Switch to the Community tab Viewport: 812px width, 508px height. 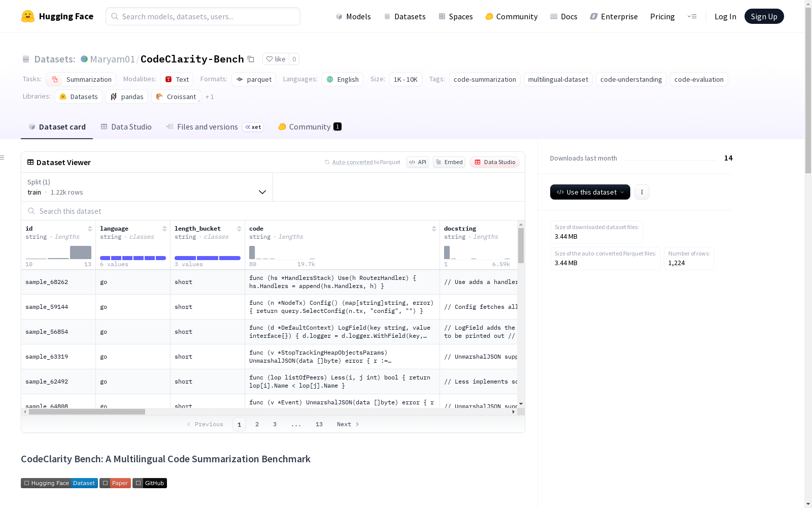click(x=310, y=127)
